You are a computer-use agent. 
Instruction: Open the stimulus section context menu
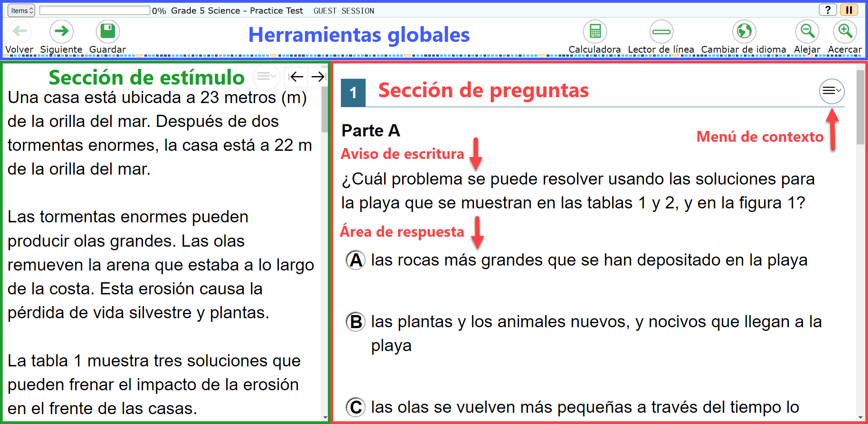[266, 76]
